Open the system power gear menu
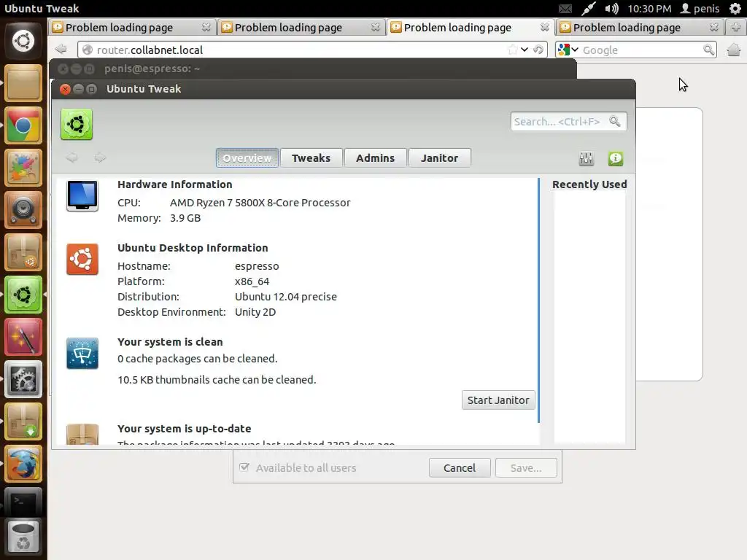The height and width of the screenshot is (560, 747). pos(735,9)
